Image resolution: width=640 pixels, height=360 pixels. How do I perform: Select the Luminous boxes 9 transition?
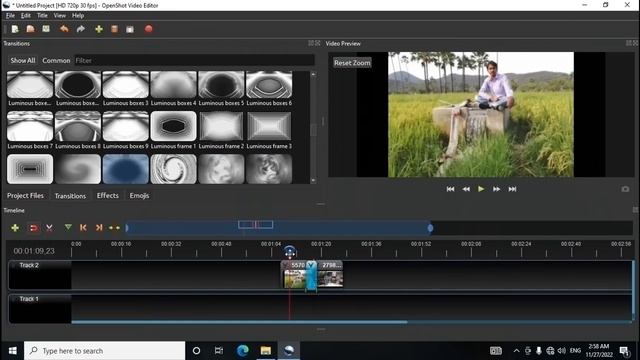point(125,130)
